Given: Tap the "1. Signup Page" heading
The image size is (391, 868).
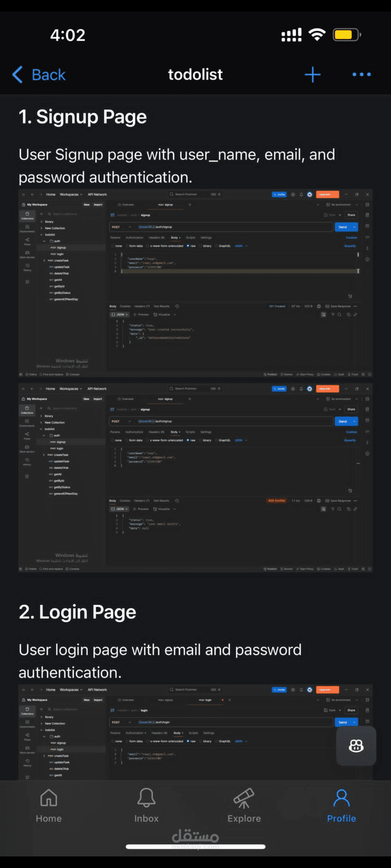Looking at the screenshot, I should click(83, 117).
